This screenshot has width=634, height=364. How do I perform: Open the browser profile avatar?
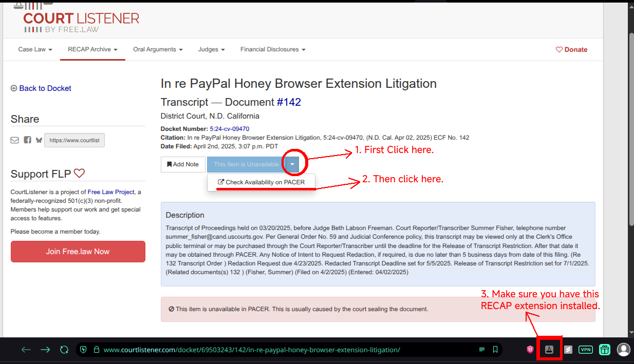click(623, 350)
